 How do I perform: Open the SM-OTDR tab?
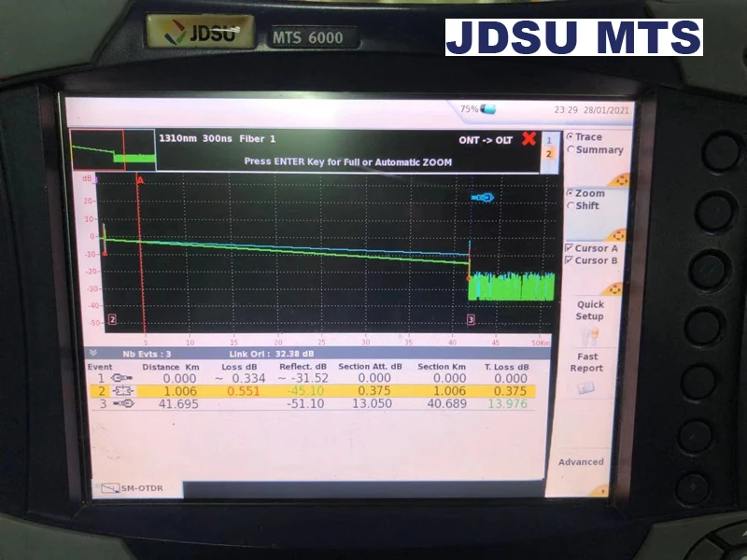click(136, 488)
